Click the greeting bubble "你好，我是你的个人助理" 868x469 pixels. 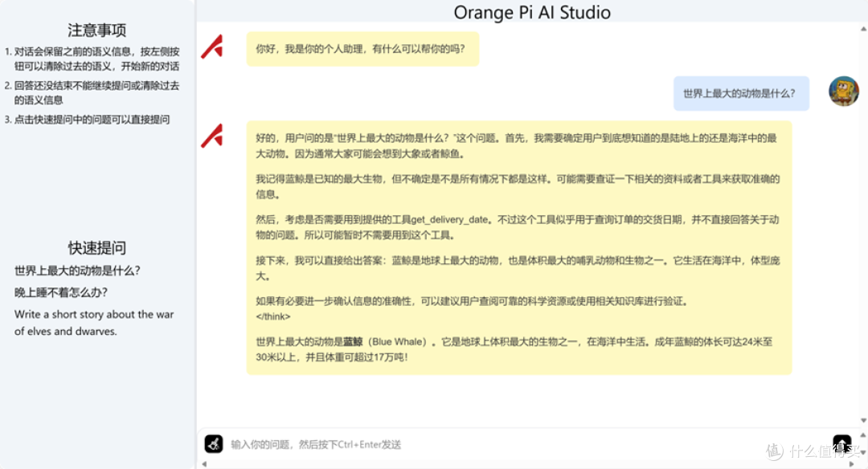coord(362,49)
